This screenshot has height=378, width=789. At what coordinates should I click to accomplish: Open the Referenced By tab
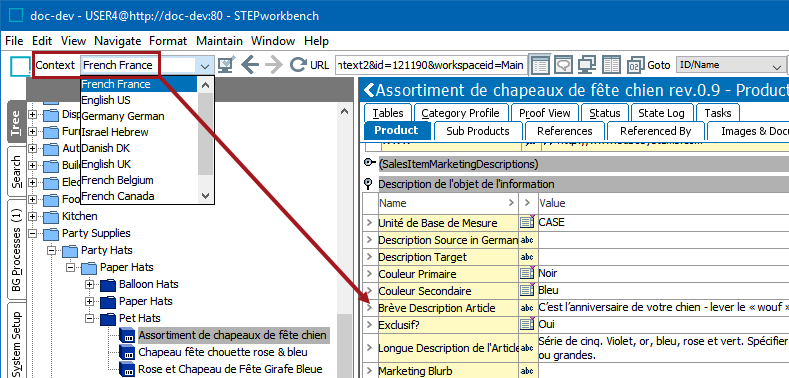click(655, 131)
